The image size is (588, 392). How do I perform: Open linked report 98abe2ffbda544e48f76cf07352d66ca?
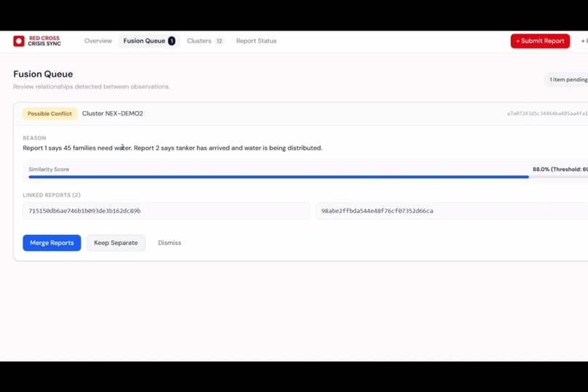pyautogui.click(x=452, y=211)
